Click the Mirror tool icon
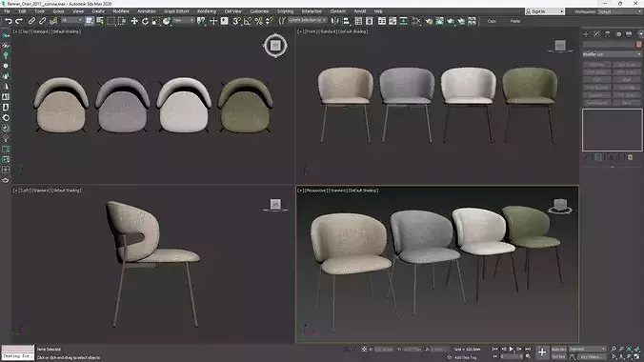Screen dimensions: 644x362 335,21
